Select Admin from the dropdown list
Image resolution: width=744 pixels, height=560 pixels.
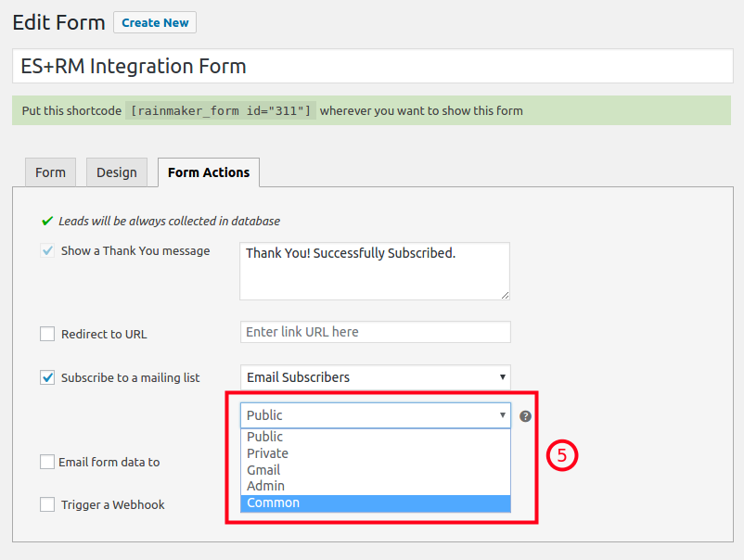click(x=376, y=486)
